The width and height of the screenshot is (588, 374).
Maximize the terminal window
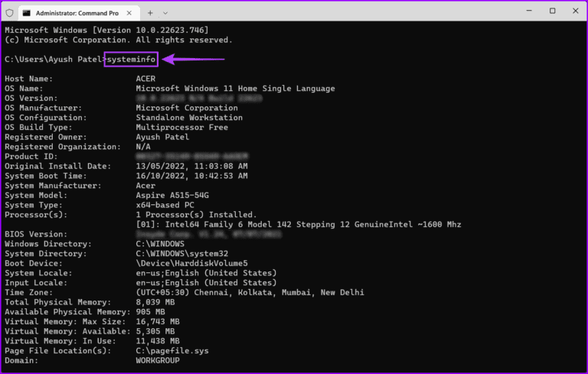(552, 11)
